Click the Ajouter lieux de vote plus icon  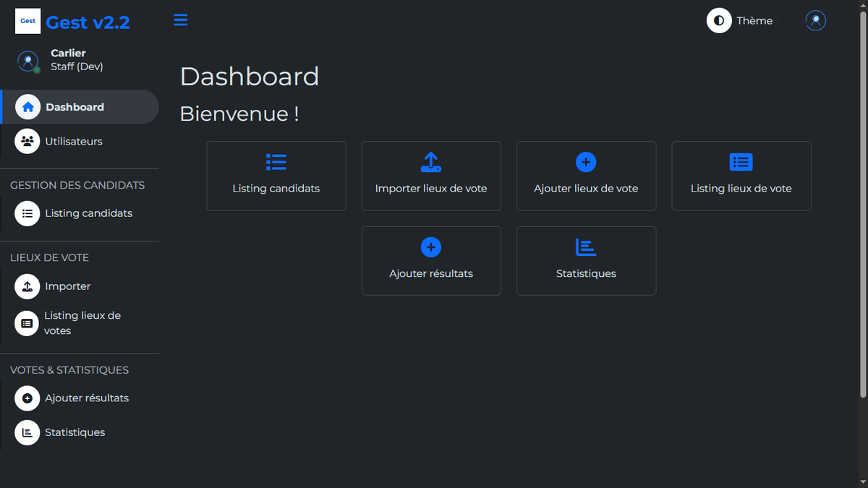tap(586, 162)
